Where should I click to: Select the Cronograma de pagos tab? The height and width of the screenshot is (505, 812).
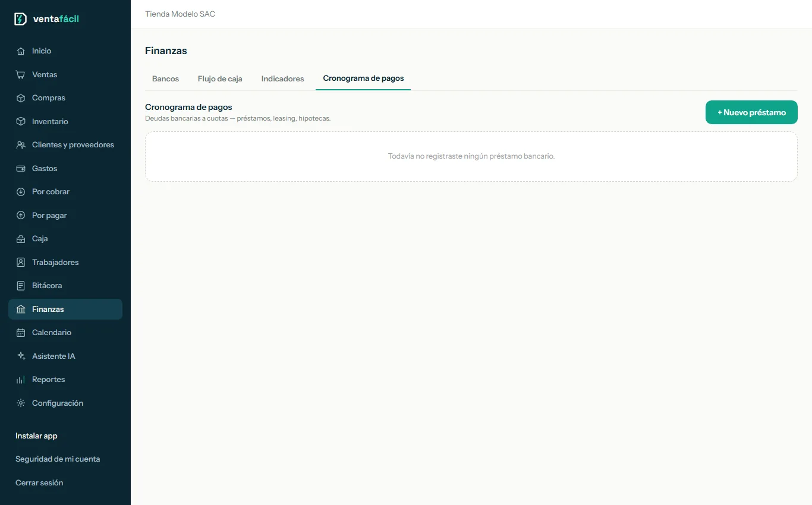pyautogui.click(x=363, y=78)
